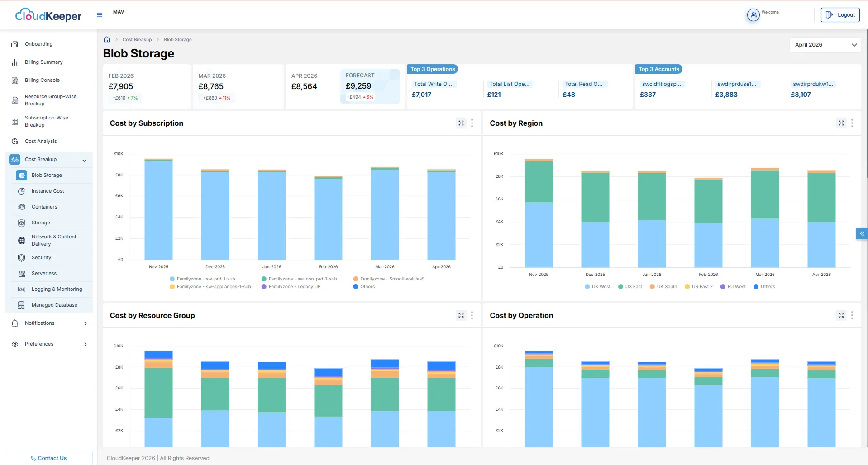The width and height of the screenshot is (868, 465).
Task: Click the Security shield icon
Action: [21, 258]
